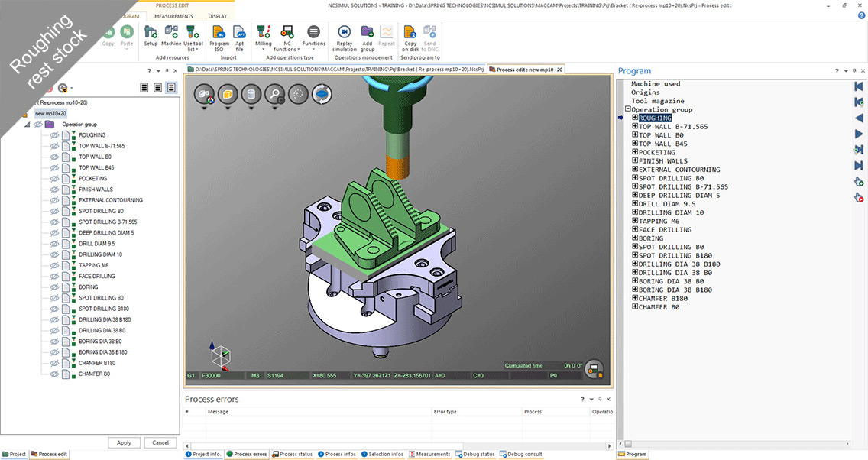868x460 pixels.
Task: Select TAPPING M6 in the operation tree
Action: point(93,265)
